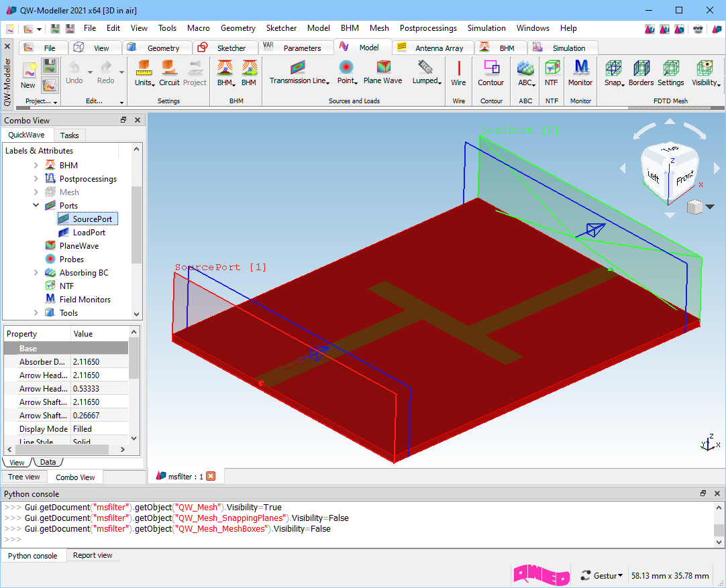Click the Left face of navigation cube
The image size is (726, 588).
(x=654, y=176)
